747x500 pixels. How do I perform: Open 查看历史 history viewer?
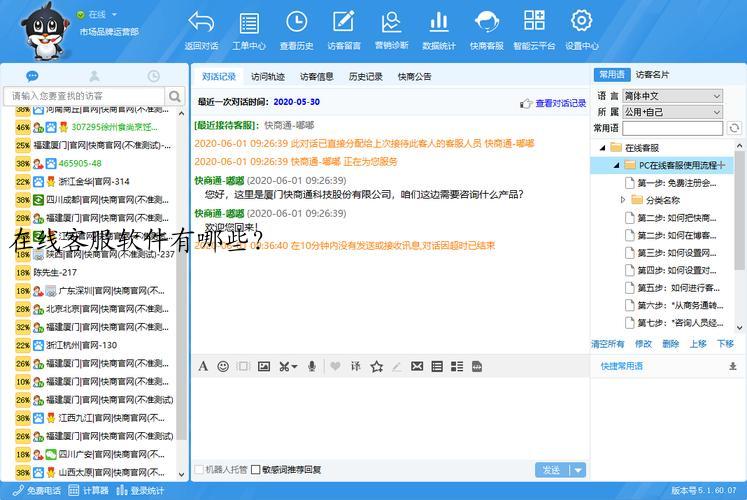pyautogui.click(x=296, y=30)
